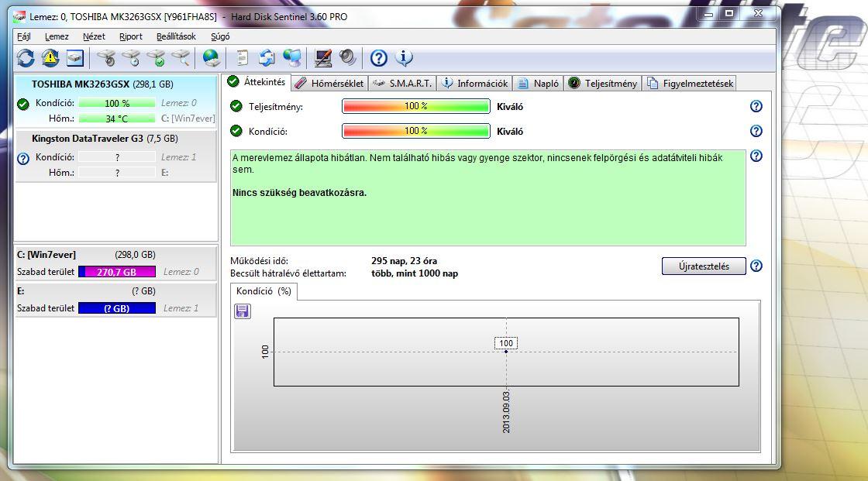Switch to the Áttekintés tab
The image size is (868, 481).
point(257,82)
